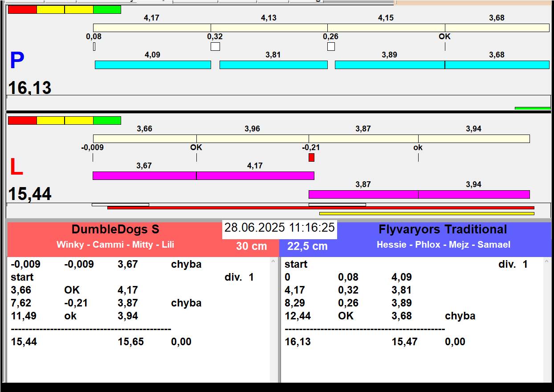Click the 30 cm jump height label
554x392 pixels.
pos(252,246)
